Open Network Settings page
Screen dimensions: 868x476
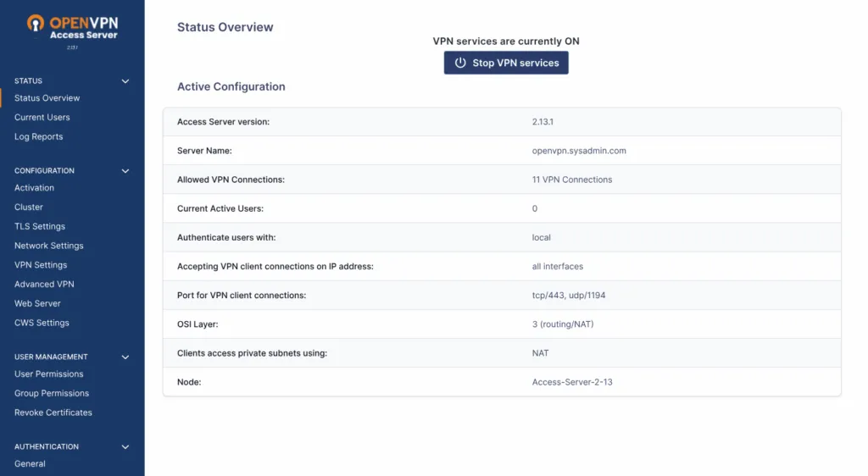(48, 246)
